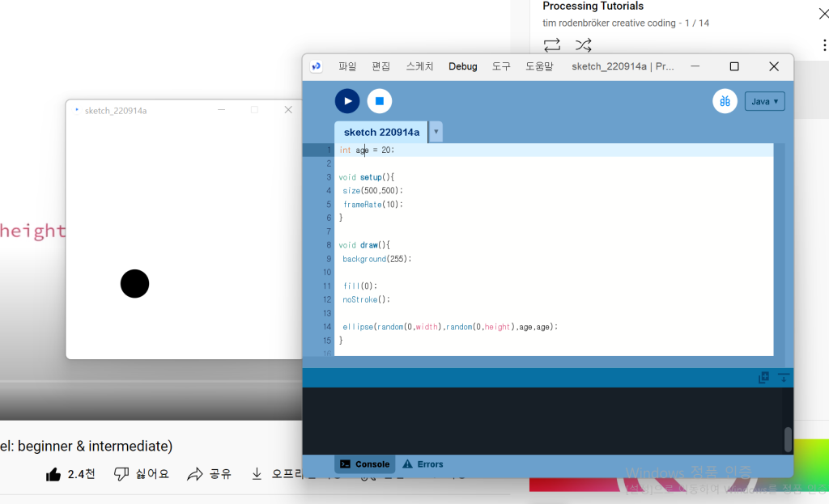The width and height of the screenshot is (829, 504).
Task: Click the 'noStroke();' line
Action: [x=367, y=299]
